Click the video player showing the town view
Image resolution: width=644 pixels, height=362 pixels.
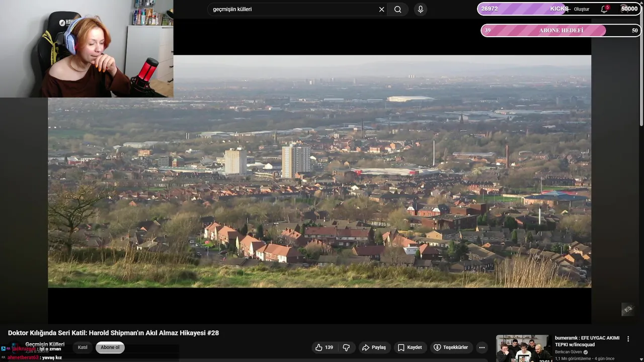tap(319, 171)
